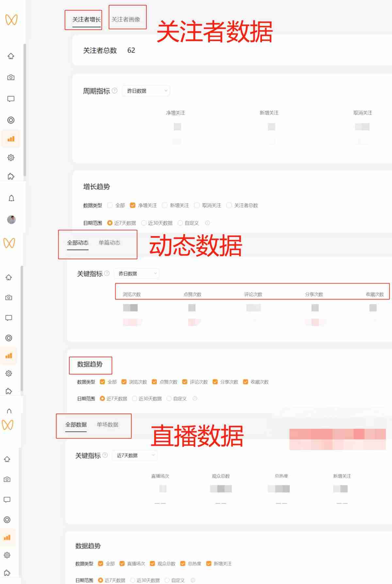Select 自定义 radio in 增长趋势
The image size is (392, 584).
point(180,223)
